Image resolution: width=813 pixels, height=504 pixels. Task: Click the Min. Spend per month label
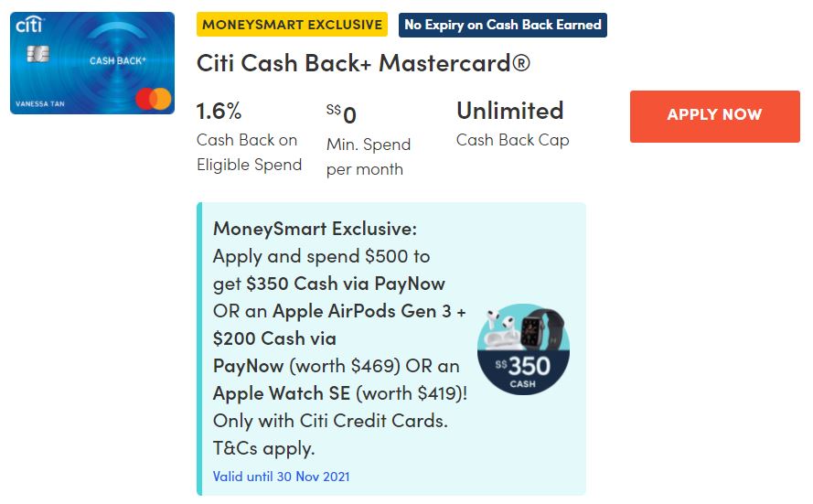point(369,156)
